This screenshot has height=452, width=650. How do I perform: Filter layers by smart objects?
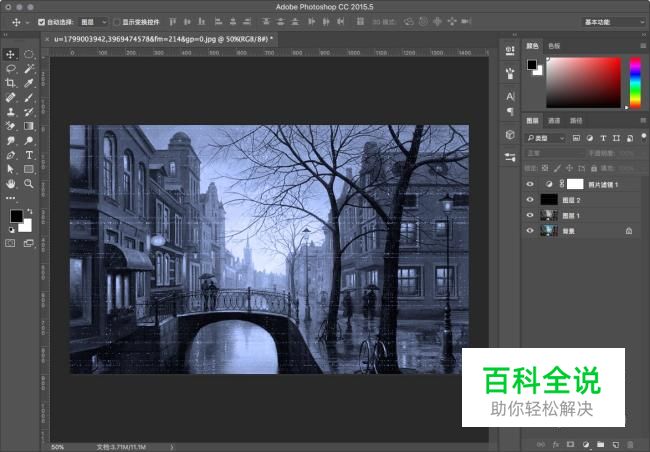[630, 139]
